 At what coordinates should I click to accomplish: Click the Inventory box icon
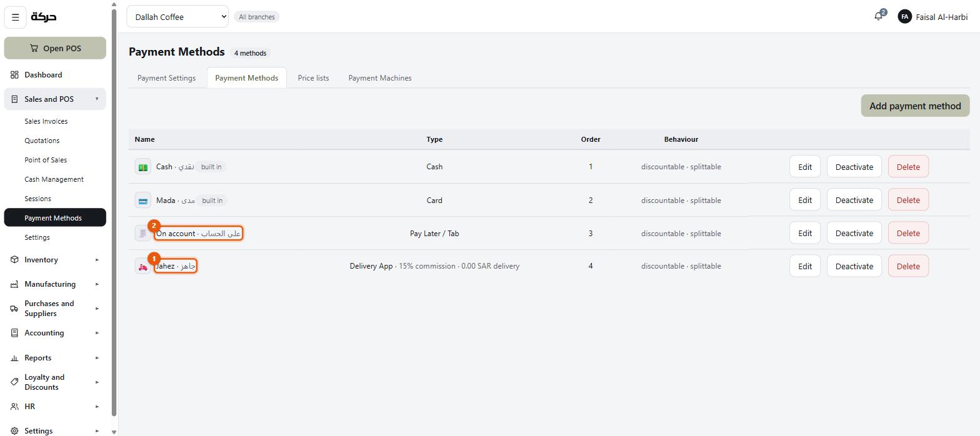pyautogui.click(x=14, y=260)
